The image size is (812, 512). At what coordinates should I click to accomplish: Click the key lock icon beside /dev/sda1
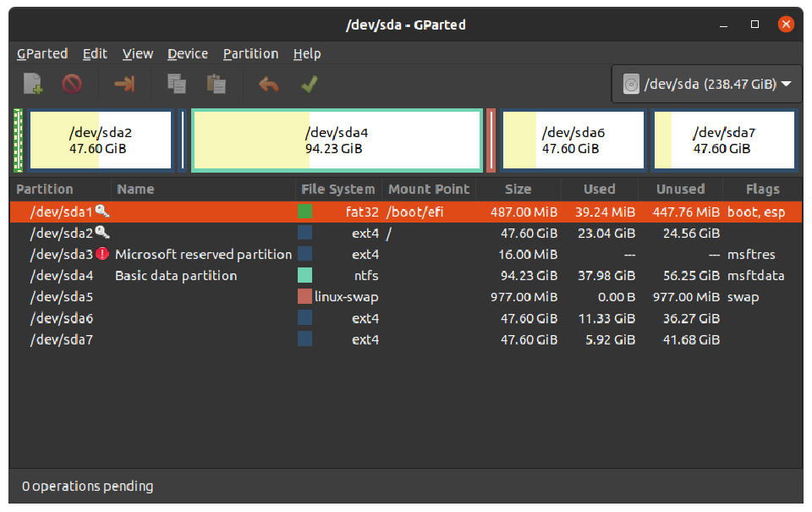102,211
